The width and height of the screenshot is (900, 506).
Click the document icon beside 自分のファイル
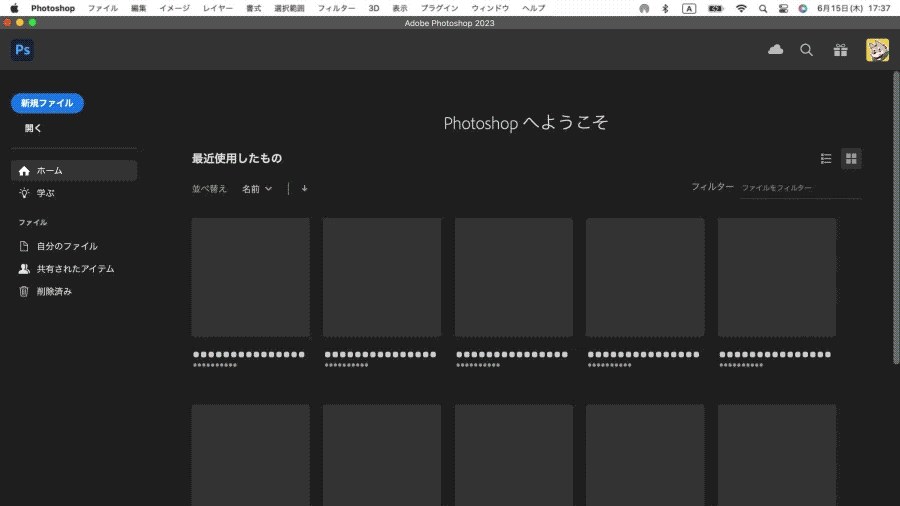tap(24, 246)
